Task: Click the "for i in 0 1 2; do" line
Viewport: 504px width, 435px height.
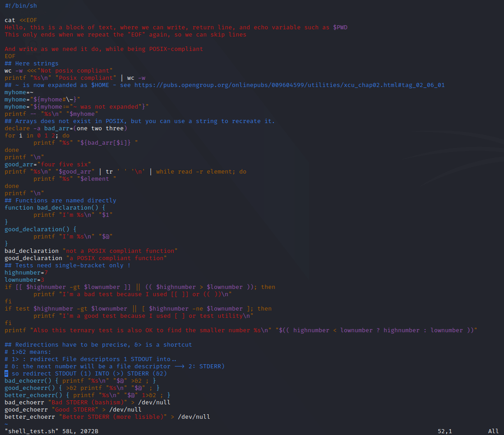Action: point(37,136)
